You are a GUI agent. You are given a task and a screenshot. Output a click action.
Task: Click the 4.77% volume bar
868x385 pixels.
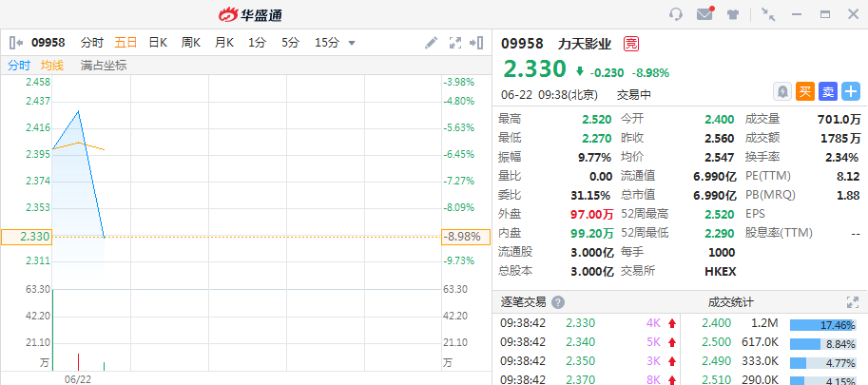tap(822, 363)
